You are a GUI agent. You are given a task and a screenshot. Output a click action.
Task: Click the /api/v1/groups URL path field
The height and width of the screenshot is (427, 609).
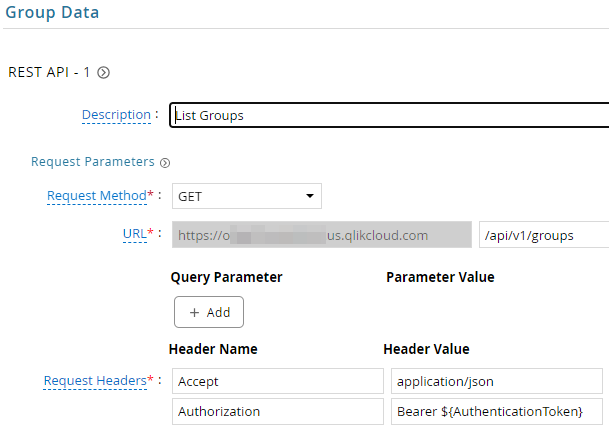(x=544, y=235)
